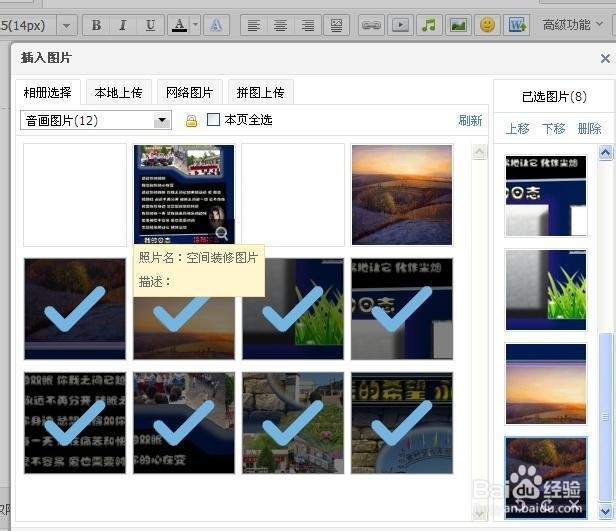The width and height of the screenshot is (616, 531).
Task: Click 删除 to remove selected image
Action: click(589, 128)
